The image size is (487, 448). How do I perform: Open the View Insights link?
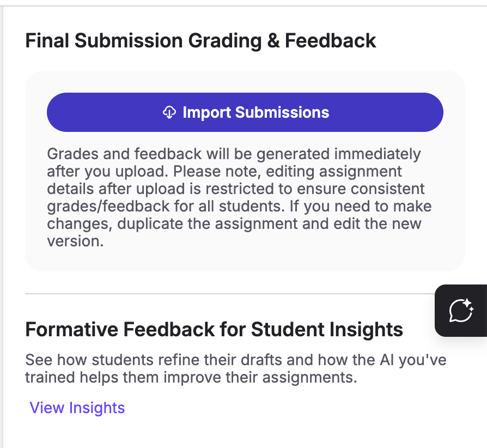(77, 408)
